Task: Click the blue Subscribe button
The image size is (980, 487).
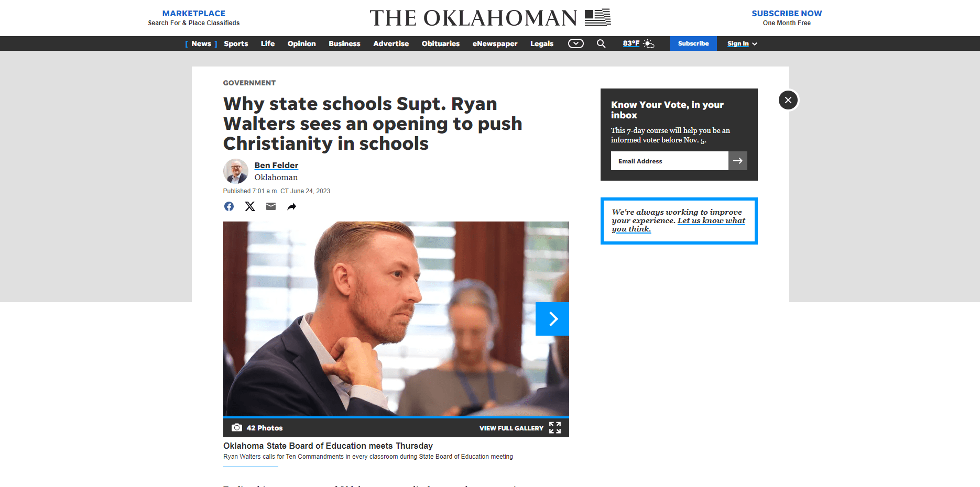Action: click(x=693, y=43)
